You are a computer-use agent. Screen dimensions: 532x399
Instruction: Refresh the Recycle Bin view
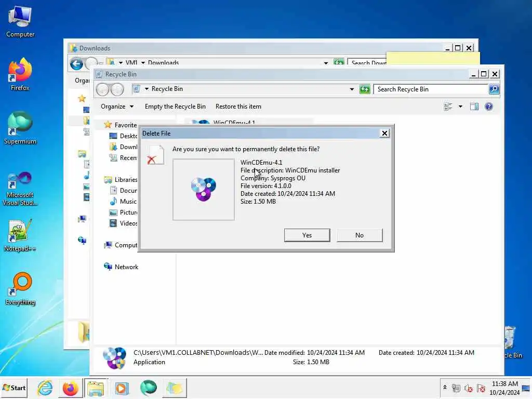coord(365,89)
